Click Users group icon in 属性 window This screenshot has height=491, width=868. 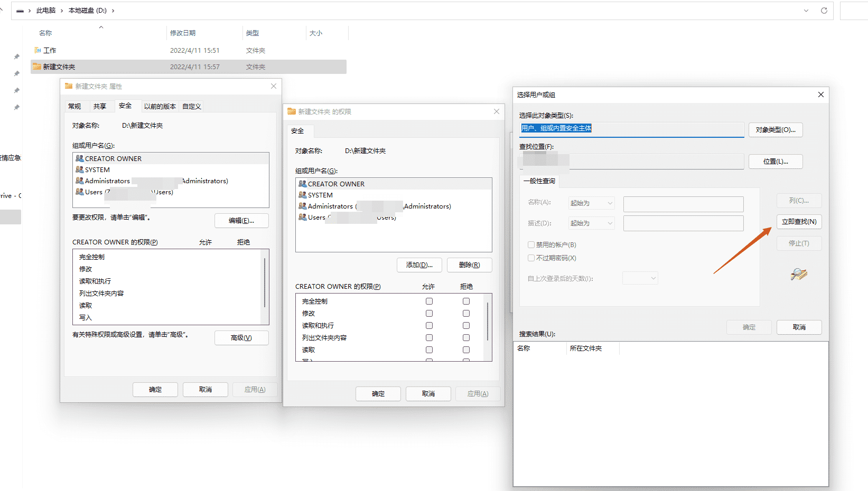click(80, 192)
